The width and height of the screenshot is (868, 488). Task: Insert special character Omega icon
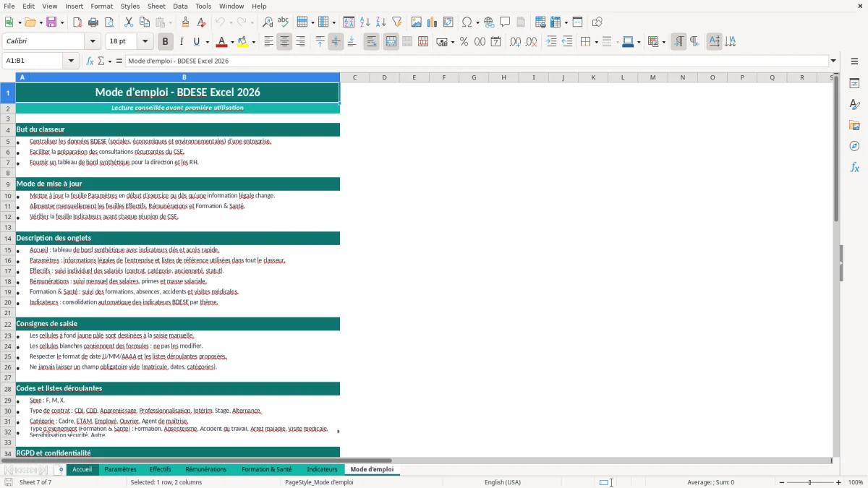coord(467,22)
